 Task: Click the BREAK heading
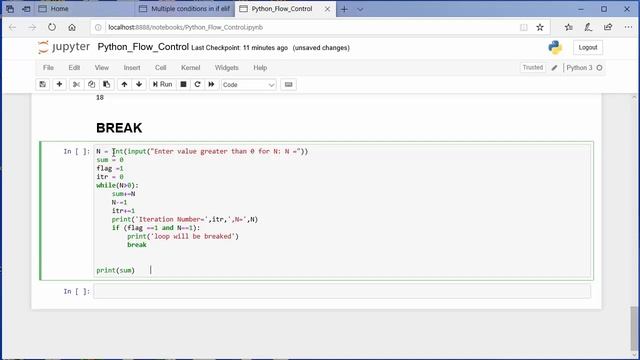119,128
